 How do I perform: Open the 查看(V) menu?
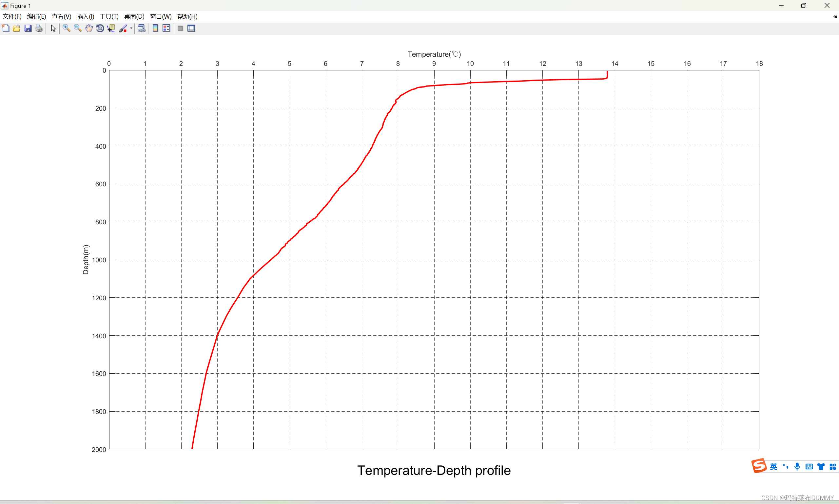click(x=61, y=17)
